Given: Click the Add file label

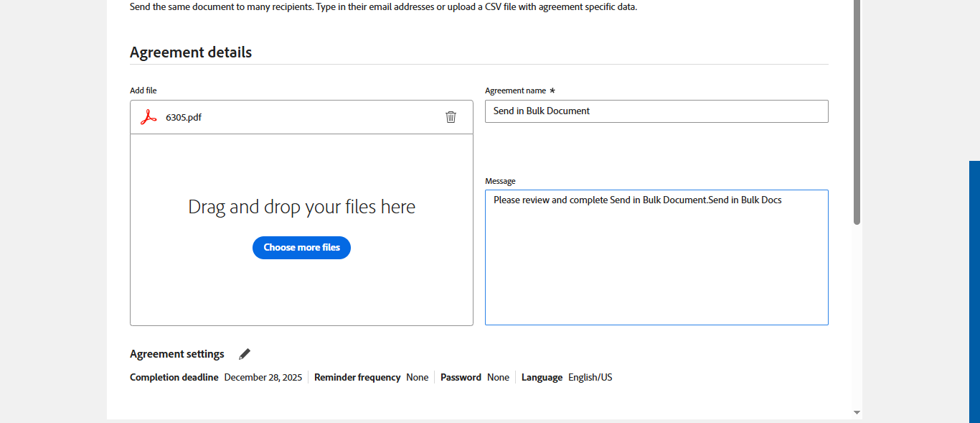Looking at the screenshot, I should [x=143, y=90].
